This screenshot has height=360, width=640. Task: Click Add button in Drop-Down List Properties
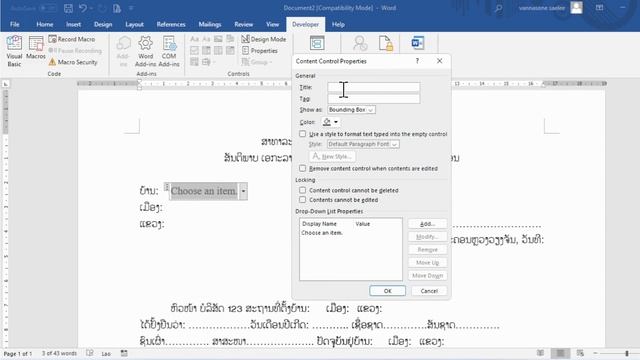click(427, 224)
